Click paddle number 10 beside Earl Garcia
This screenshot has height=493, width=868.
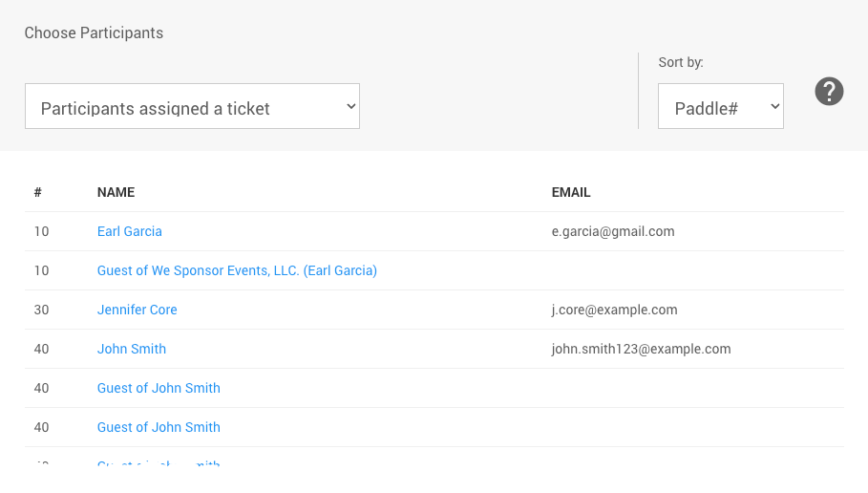pyautogui.click(x=41, y=231)
